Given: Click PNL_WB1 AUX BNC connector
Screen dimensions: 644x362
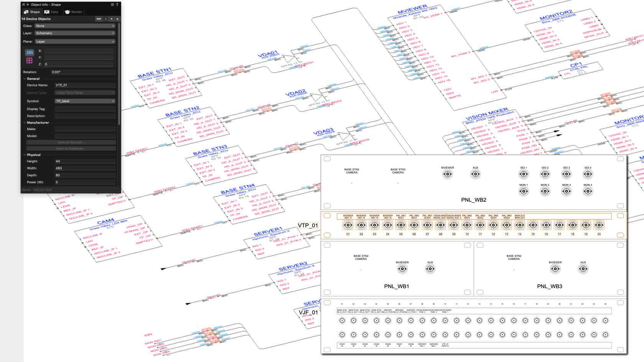Looking at the screenshot, I should click(430, 269).
